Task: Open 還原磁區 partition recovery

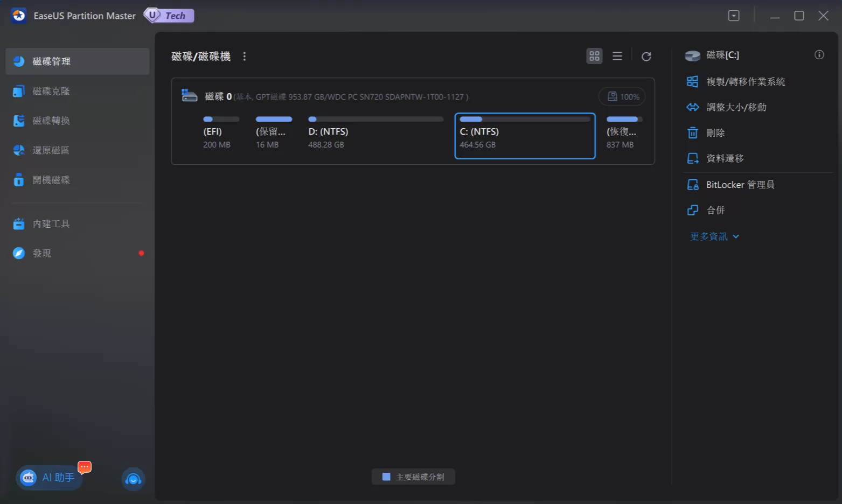Action: 51,150
